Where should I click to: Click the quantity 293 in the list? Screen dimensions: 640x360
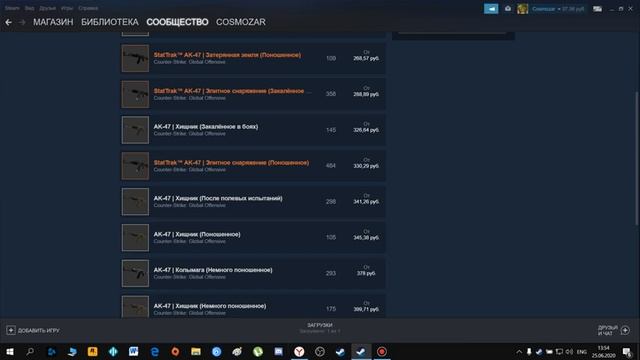(331, 273)
